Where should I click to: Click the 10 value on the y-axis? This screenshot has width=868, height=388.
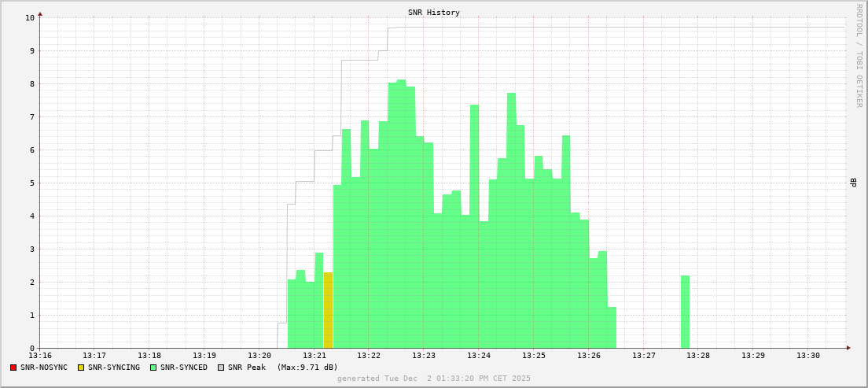pyautogui.click(x=29, y=17)
